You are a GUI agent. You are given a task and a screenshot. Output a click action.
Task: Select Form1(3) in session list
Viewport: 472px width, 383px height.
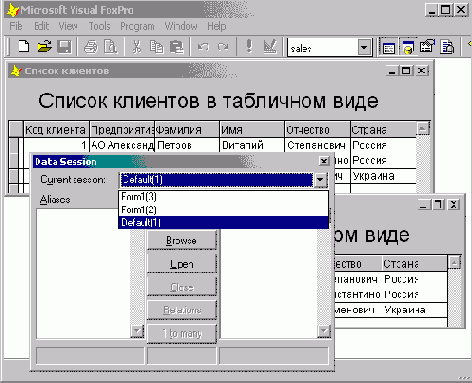223,197
